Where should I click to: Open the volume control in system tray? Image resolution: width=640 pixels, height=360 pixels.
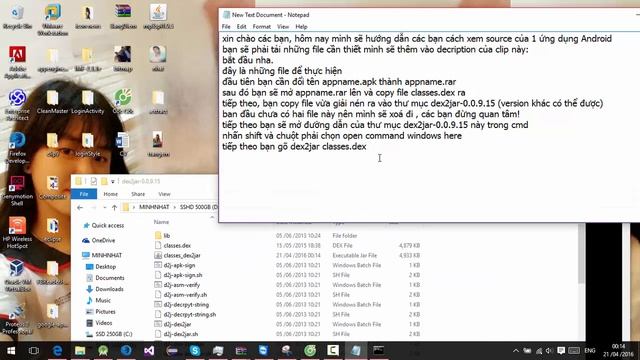(x=549, y=351)
